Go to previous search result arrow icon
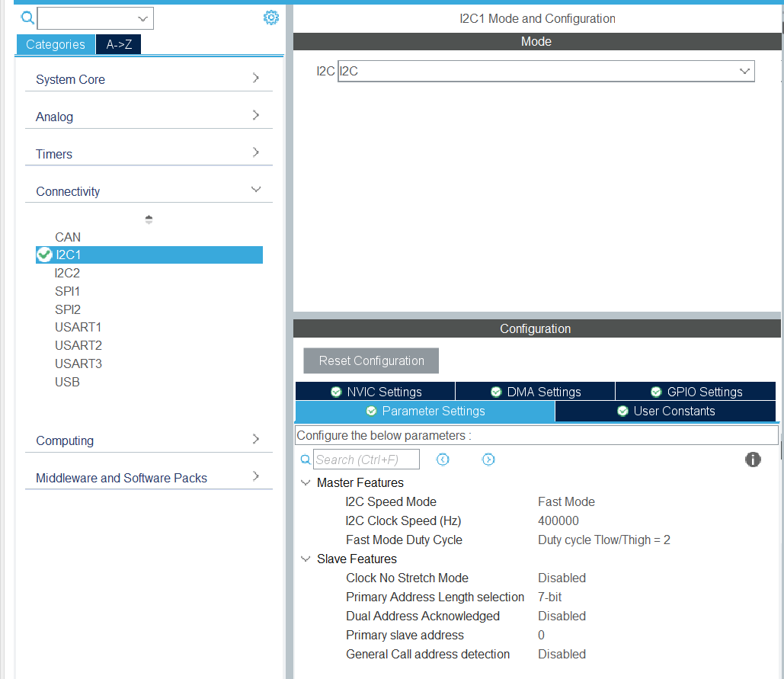Screen dimensions: 784x679 point(443,459)
